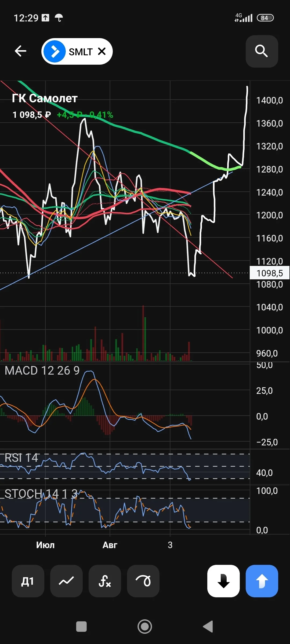Select the MACD 12 26 9 indicator label

(42, 371)
